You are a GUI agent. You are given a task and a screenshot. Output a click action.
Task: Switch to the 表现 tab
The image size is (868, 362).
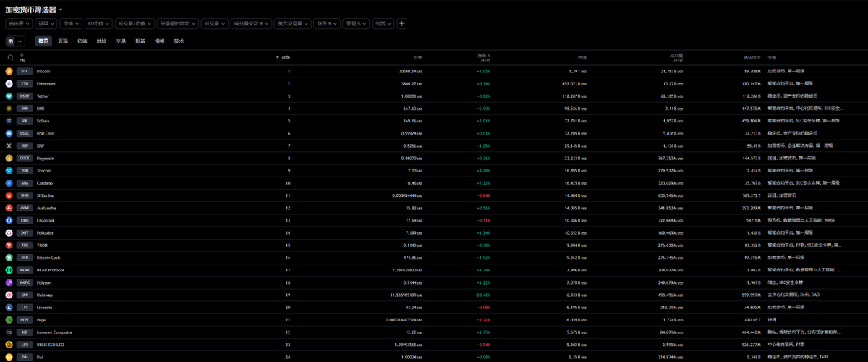63,41
